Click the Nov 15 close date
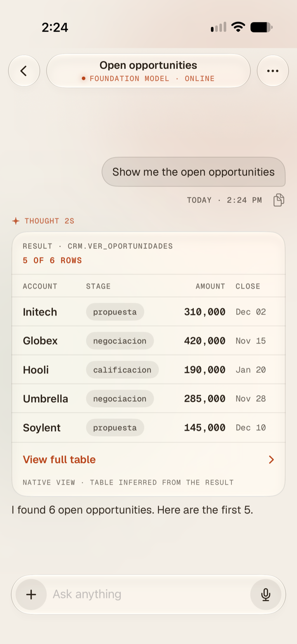Viewport: 297px width, 644px height. 251,341
